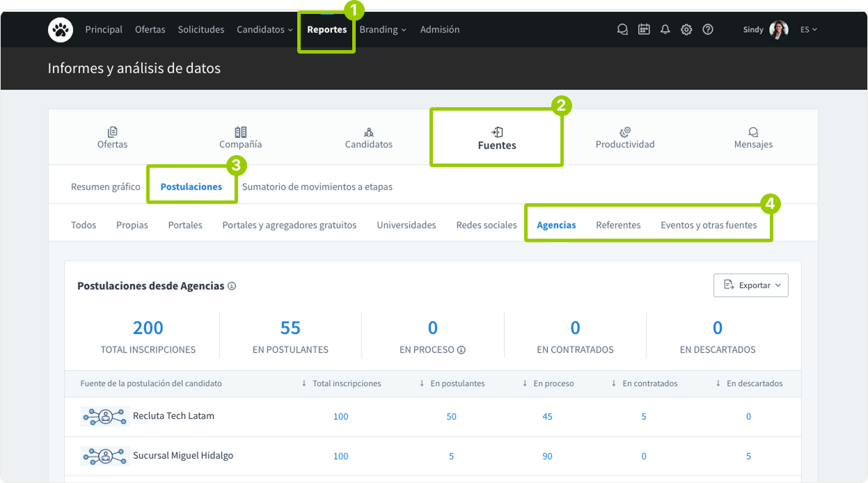The width and height of the screenshot is (868, 483).
Task: Open the calendar icon in top bar
Action: (644, 30)
